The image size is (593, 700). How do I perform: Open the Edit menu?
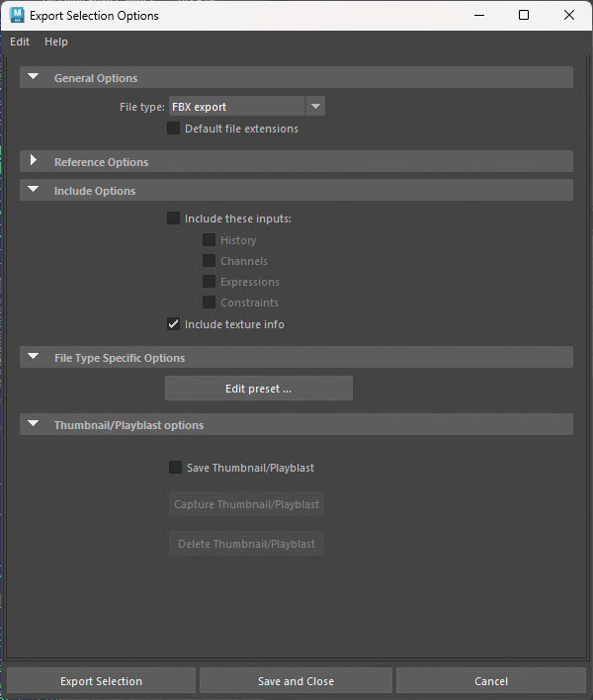(x=20, y=42)
